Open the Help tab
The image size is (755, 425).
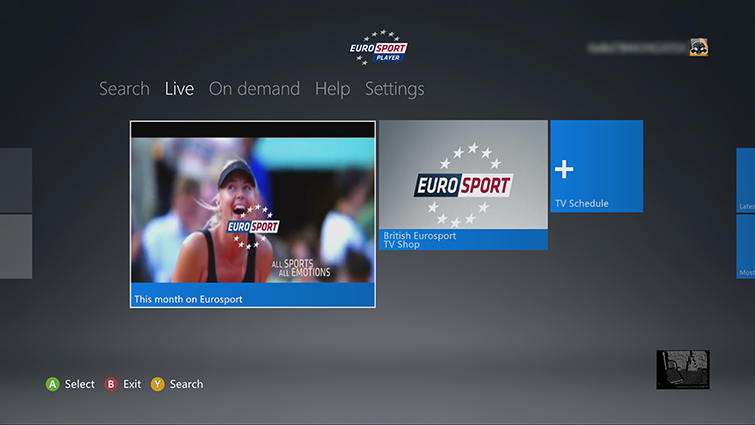[332, 89]
